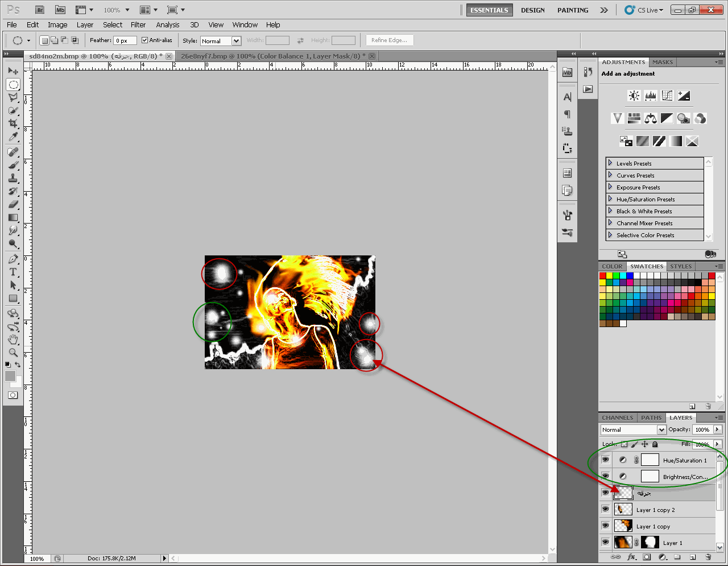This screenshot has height=566, width=728.
Task: Add an Invert adjustment layer
Action: coord(626,141)
